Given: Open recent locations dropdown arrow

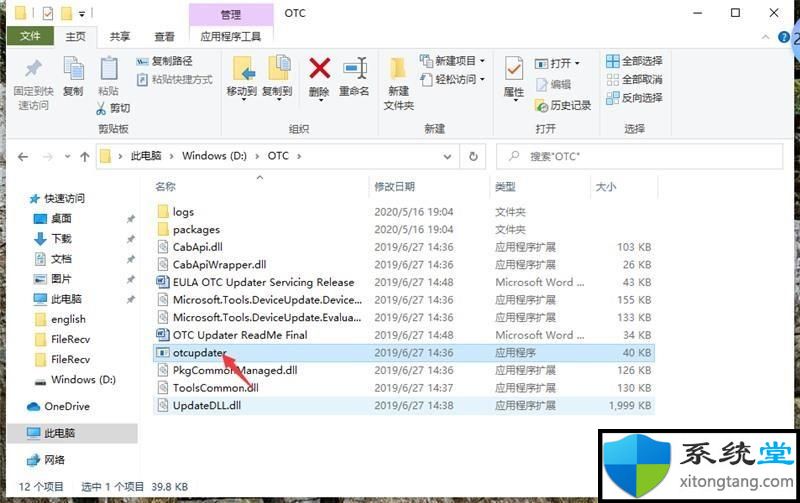Looking at the screenshot, I should (x=67, y=157).
